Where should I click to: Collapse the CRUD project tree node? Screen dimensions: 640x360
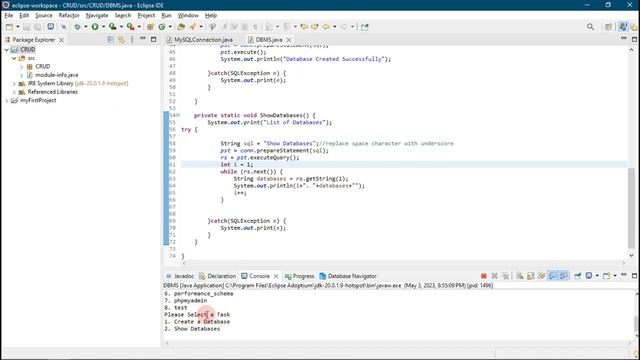tap(7, 49)
